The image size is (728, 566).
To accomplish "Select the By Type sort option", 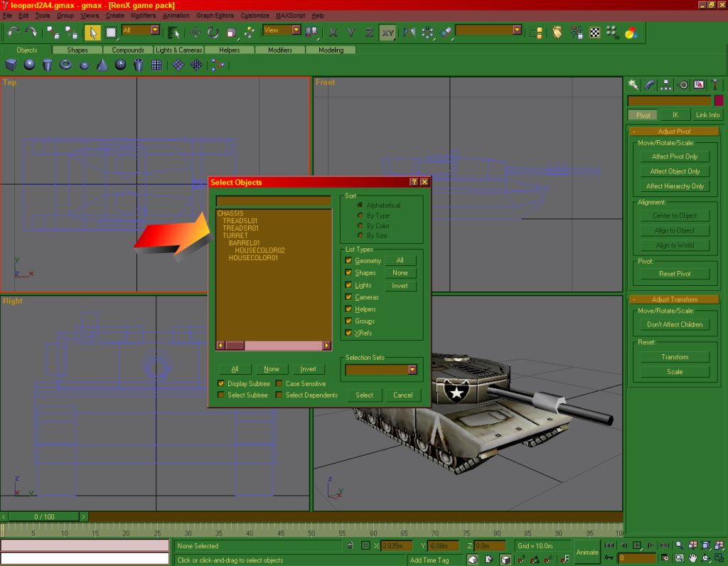I will coord(360,215).
